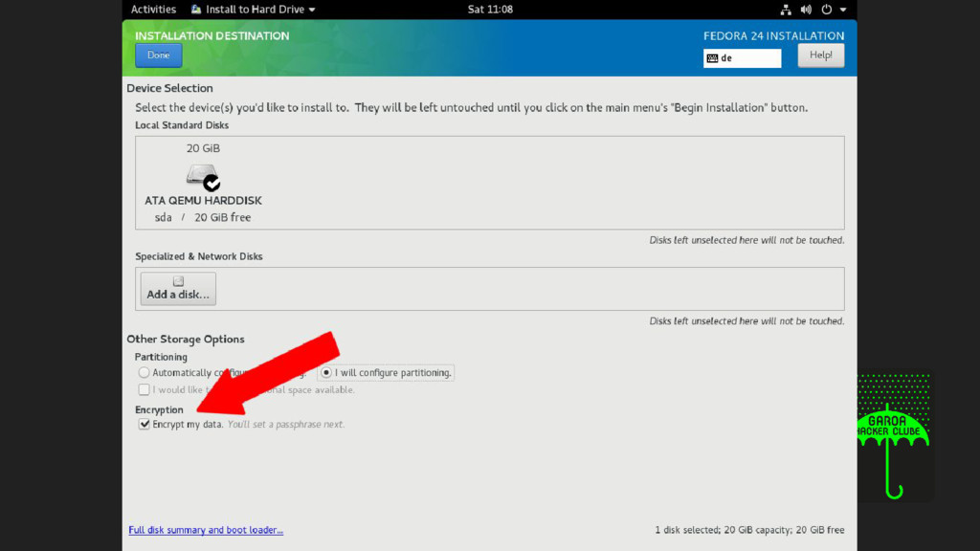Toggle additional space available checkbox
Screen dimensions: 980x551
144,390
